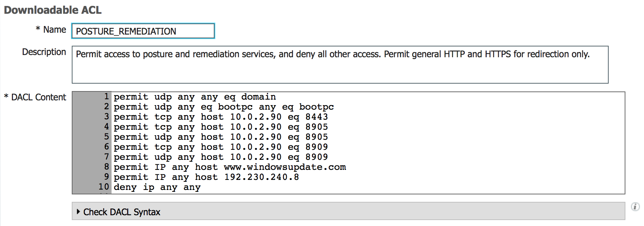644x226 pixels.
Task: Click the Downloadable ACL heading
Action: coord(52,10)
